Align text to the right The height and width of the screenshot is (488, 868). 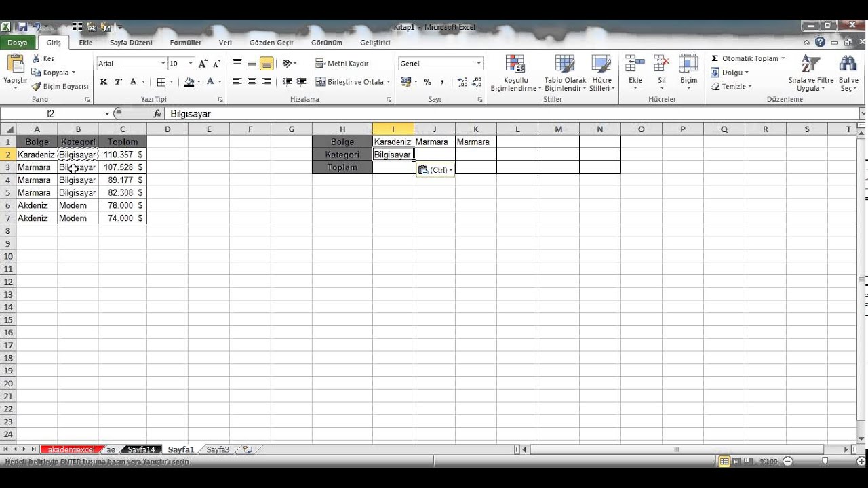tap(267, 82)
